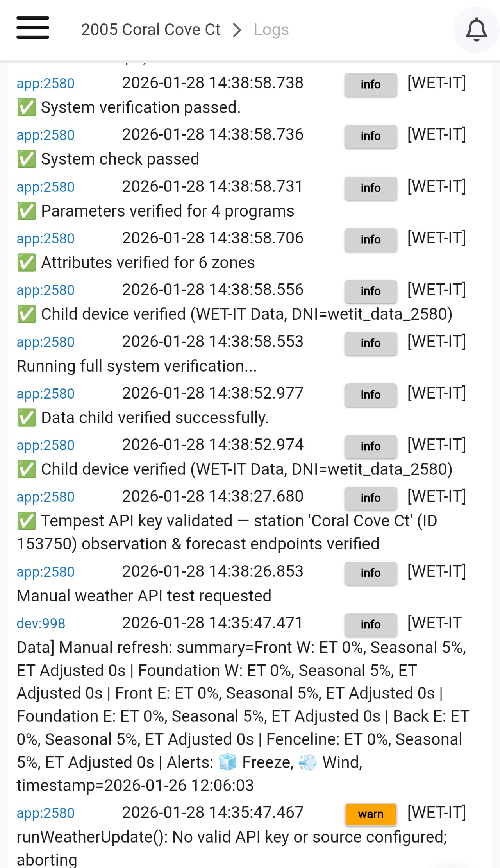Click the breadcrumb chevron arrow
Image resolution: width=500 pixels, height=868 pixels.
(237, 30)
